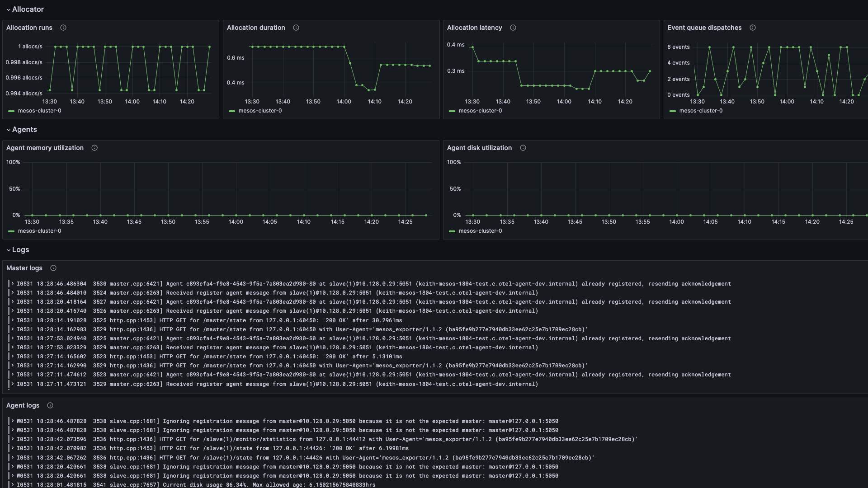Toggle the mesos-cluster-0 series in Allocation runs legend
The width and height of the screenshot is (868, 488).
pos(39,111)
